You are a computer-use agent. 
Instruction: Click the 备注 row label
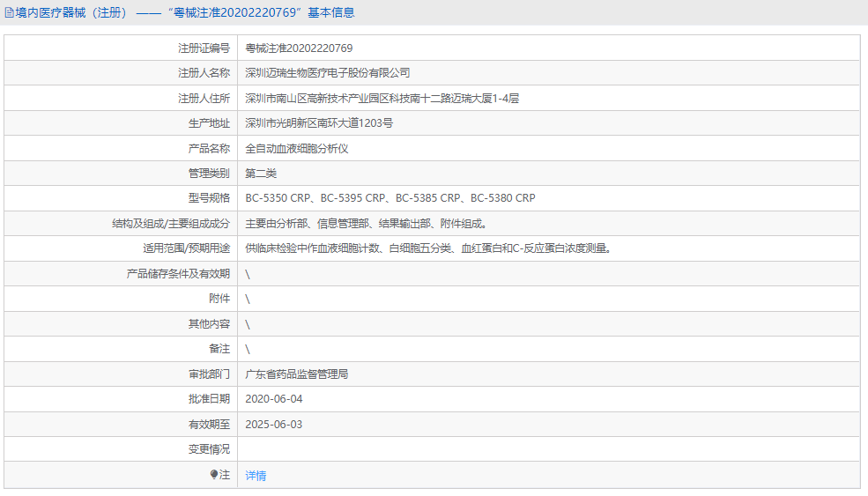click(219, 349)
